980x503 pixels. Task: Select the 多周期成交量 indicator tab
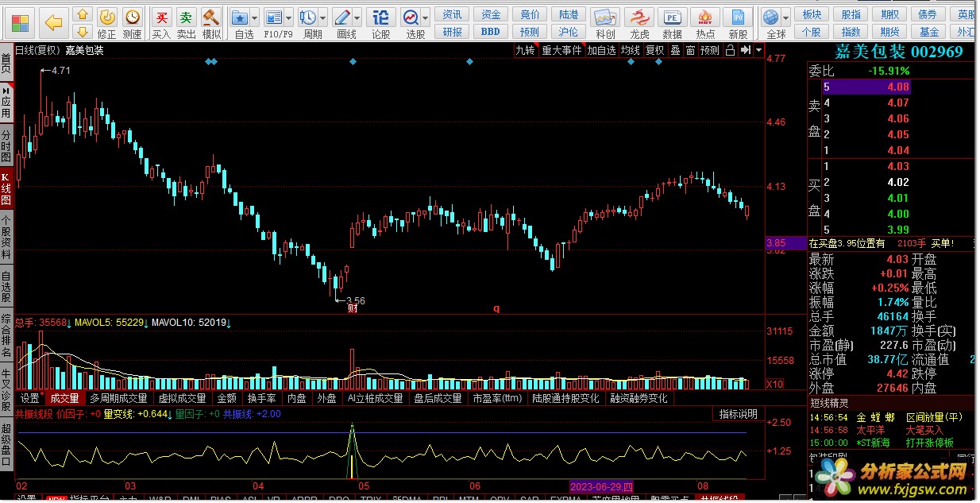(x=119, y=398)
